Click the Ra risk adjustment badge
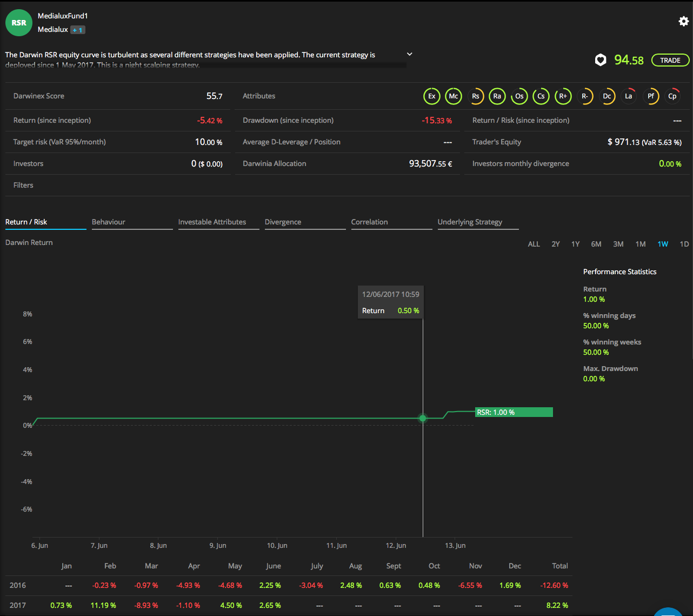This screenshot has width=693, height=616. coord(497,96)
